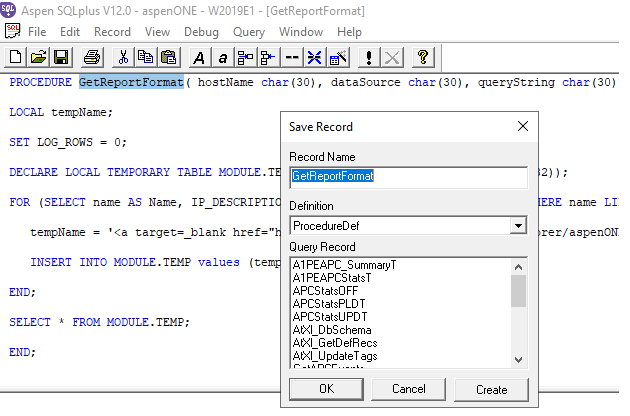Click the tree icon with blue arrow

pos(268,57)
